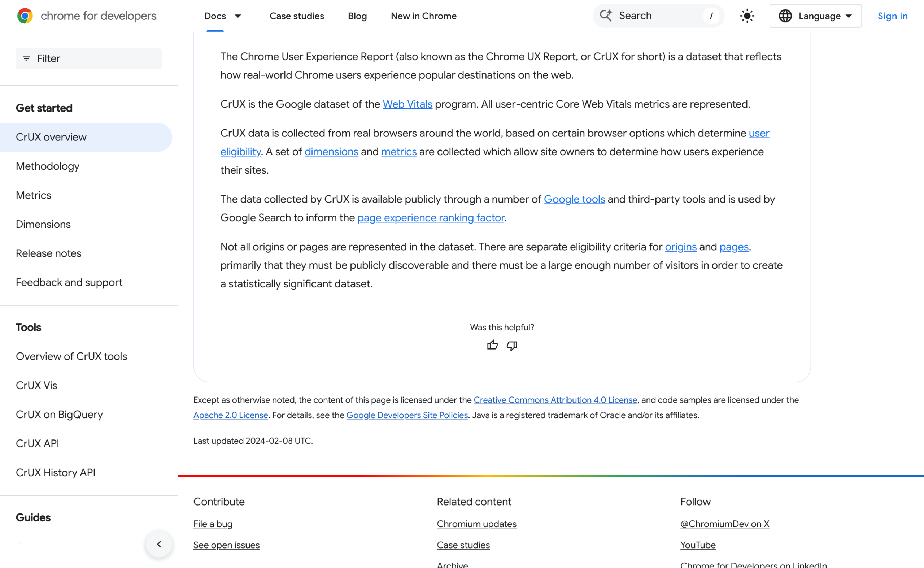Click the Chrome logo icon
924x568 pixels.
pos(25,16)
